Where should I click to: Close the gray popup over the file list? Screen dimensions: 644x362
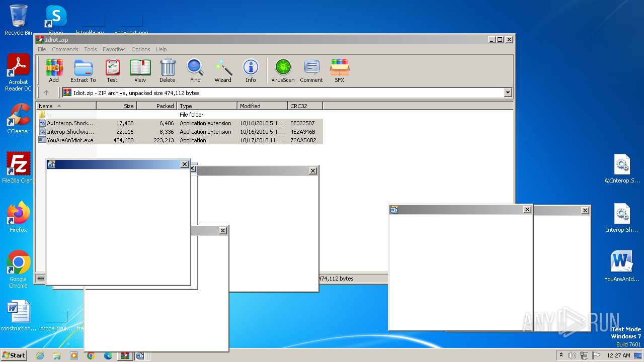[x=313, y=170]
